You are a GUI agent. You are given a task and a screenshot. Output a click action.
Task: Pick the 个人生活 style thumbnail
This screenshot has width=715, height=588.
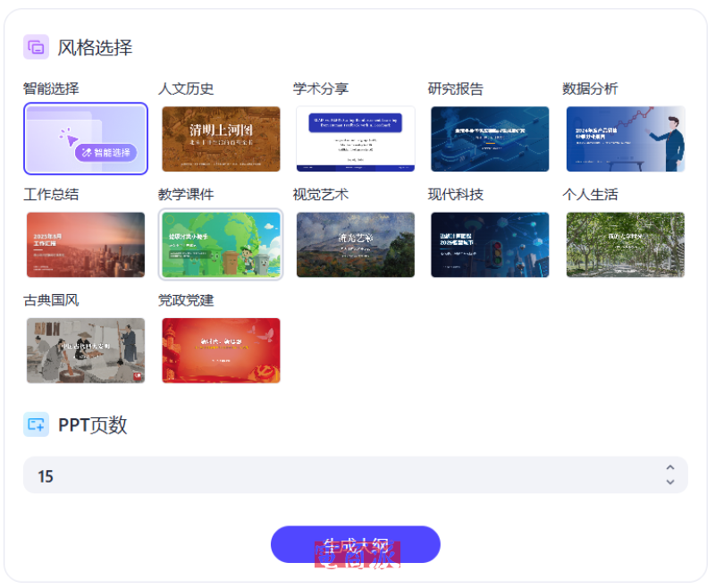tap(626, 245)
